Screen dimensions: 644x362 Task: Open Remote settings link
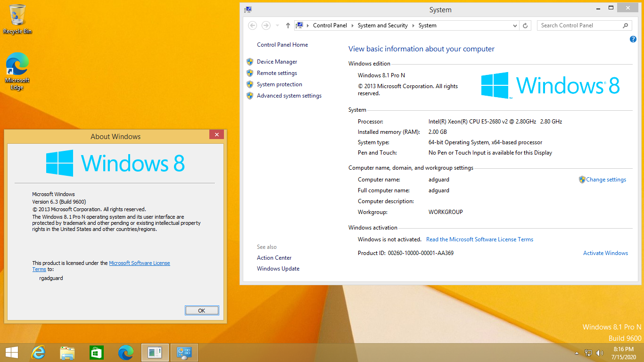[277, 73]
